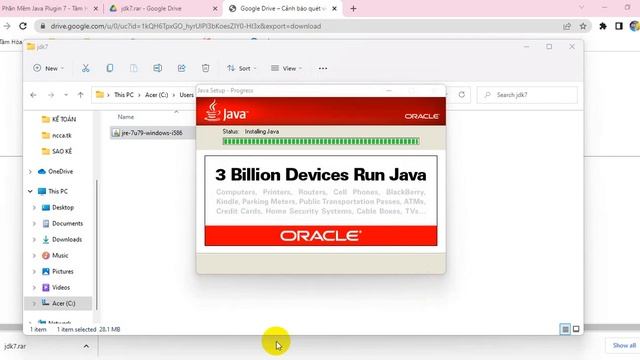Switch to large thumbnails view icon

(576, 329)
